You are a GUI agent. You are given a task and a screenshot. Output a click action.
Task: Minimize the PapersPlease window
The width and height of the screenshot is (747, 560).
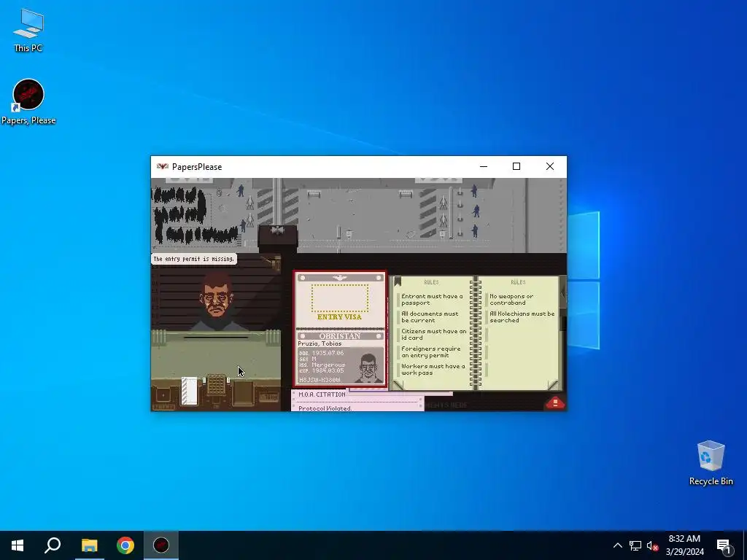484,167
